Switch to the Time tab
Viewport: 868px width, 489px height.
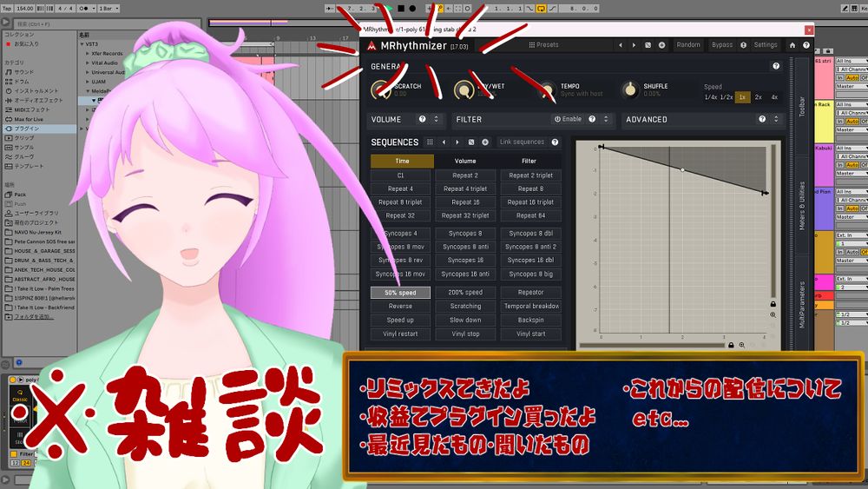(403, 162)
